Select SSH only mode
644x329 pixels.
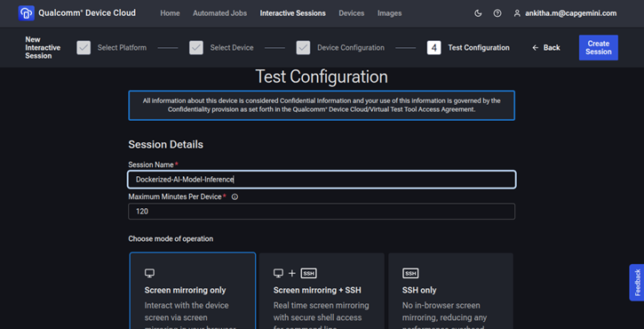pyautogui.click(x=450, y=291)
